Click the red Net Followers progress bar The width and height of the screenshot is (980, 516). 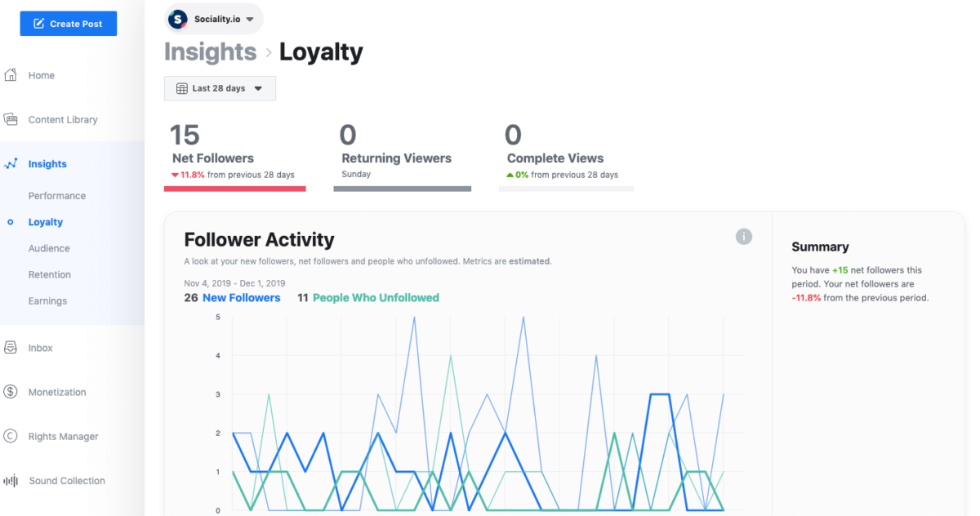235,189
